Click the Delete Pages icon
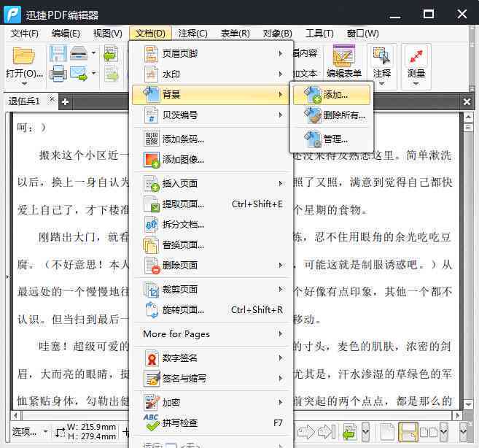Screen dimensions: 479x448 [x=152, y=266]
